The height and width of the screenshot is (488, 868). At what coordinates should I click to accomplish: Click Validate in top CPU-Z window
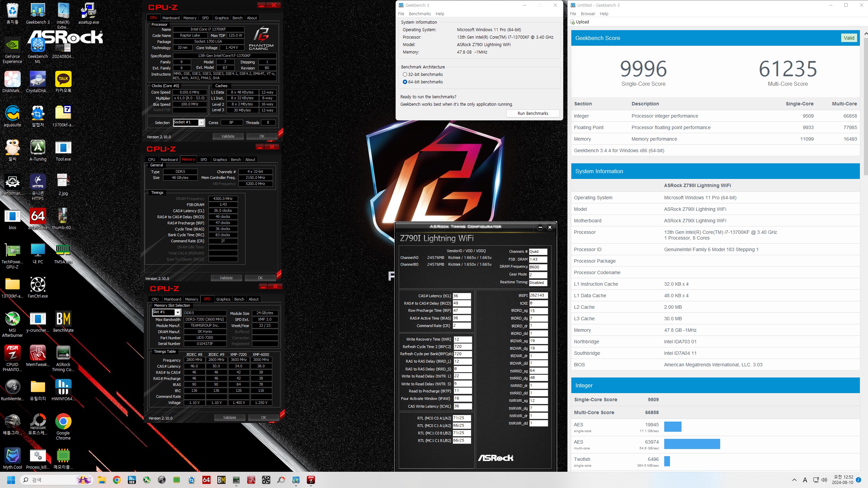point(228,136)
